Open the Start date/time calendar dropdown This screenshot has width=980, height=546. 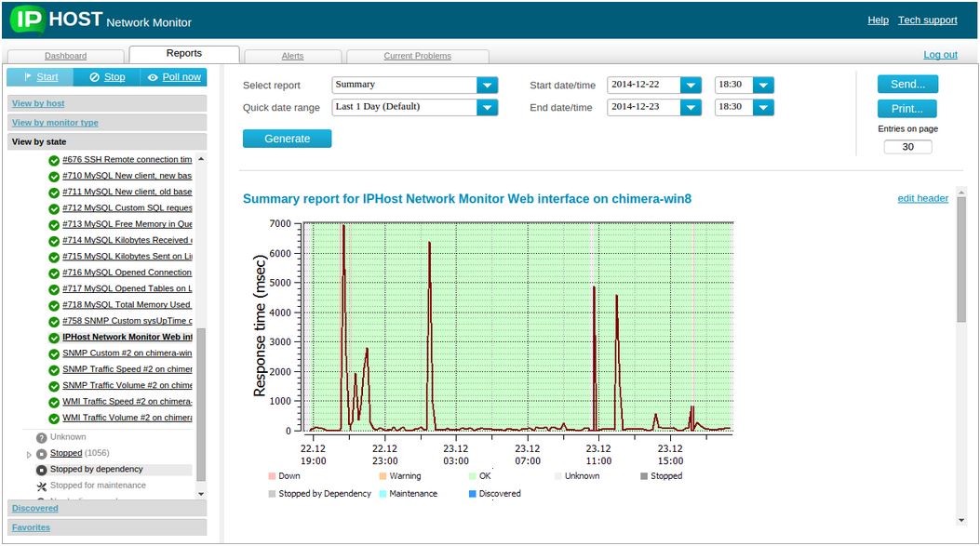pos(690,85)
